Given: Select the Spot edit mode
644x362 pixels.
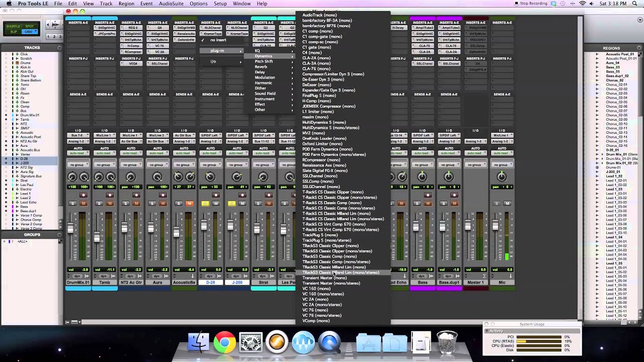Looking at the screenshot, I should pos(30,26).
